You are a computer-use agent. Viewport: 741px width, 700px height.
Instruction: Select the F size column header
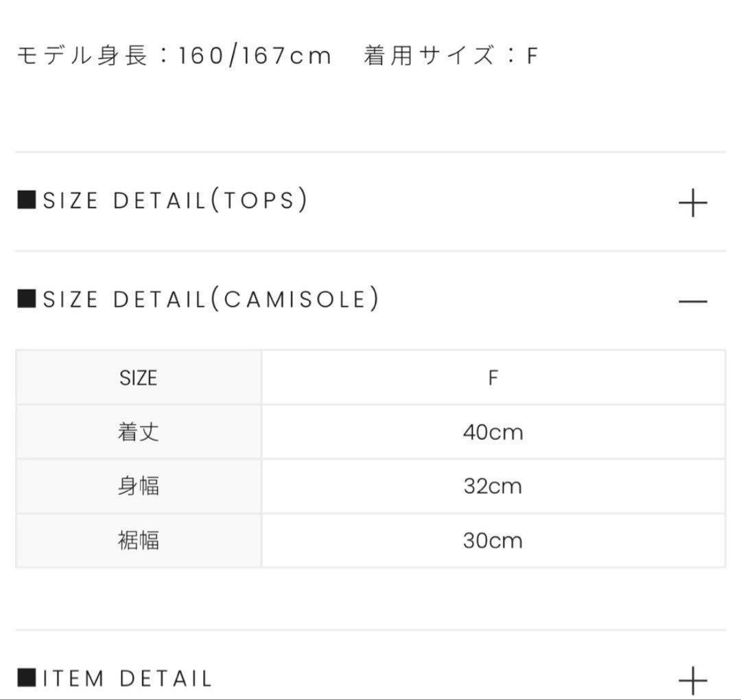tap(493, 378)
